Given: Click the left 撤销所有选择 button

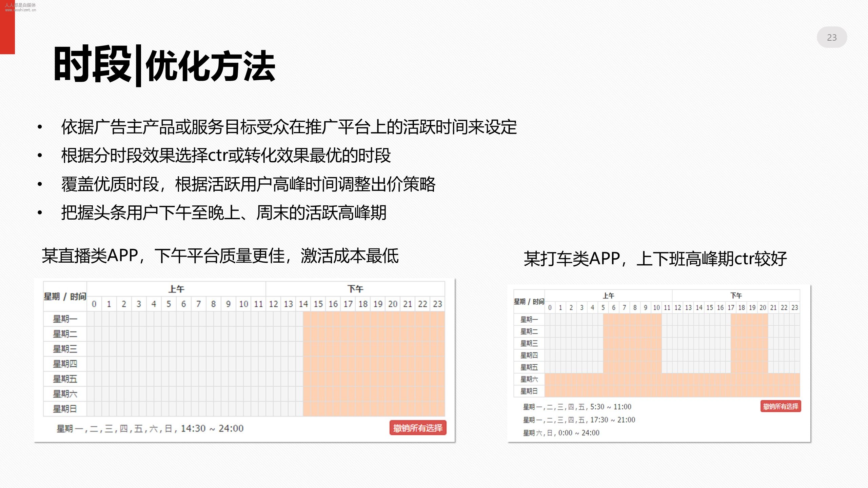Looking at the screenshot, I should click(x=418, y=428).
